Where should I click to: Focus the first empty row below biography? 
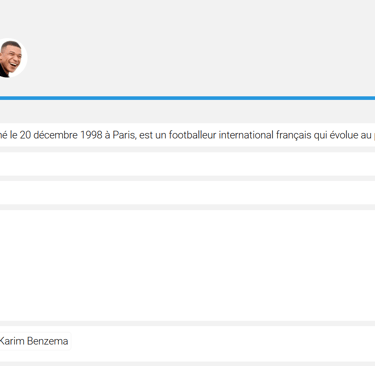tap(187, 164)
